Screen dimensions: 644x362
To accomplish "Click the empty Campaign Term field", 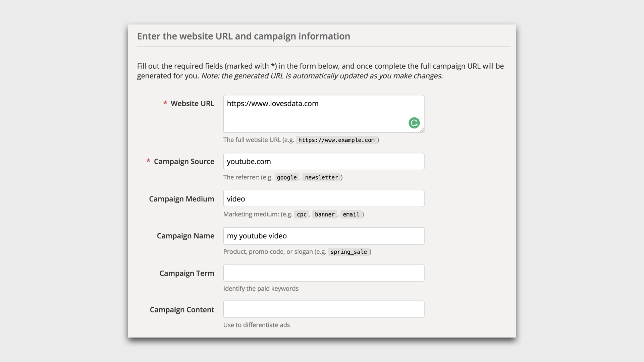I will pos(324,273).
